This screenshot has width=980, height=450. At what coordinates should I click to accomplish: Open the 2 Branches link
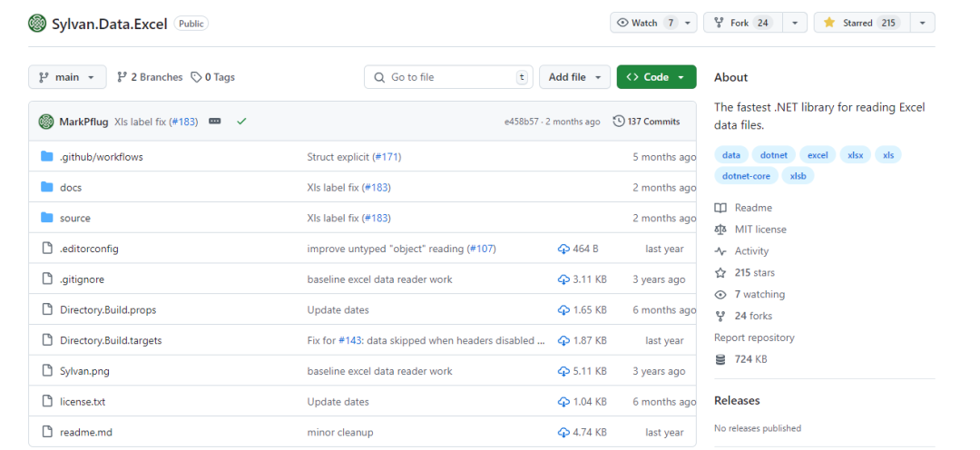[x=150, y=77]
